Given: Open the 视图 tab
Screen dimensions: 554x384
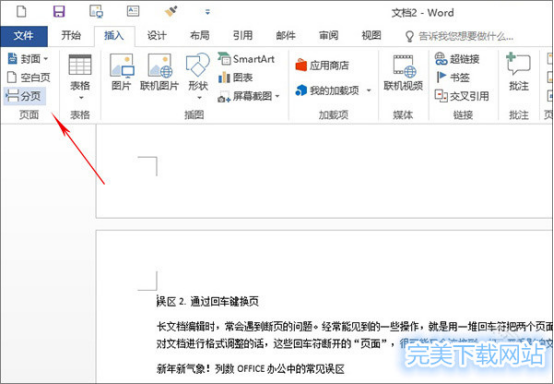Looking at the screenshot, I should [x=371, y=35].
